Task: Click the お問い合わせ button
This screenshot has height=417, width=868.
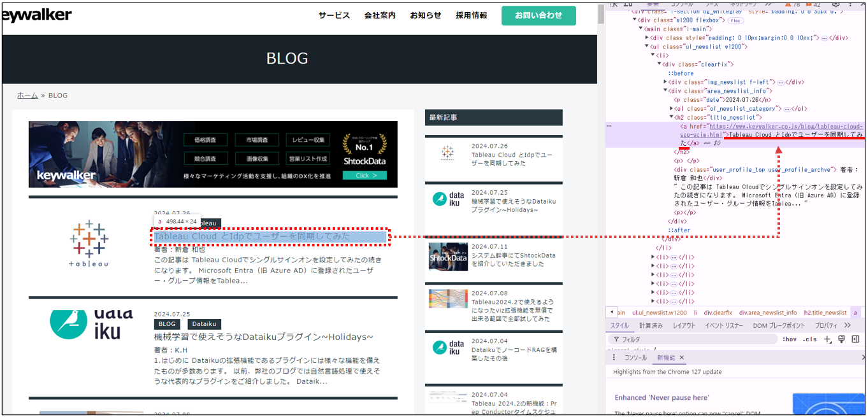Action: pyautogui.click(x=539, y=15)
